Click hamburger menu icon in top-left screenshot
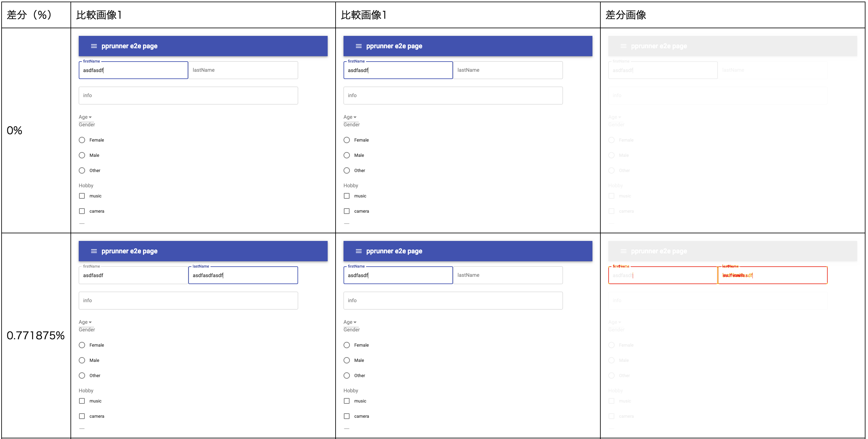The image size is (868, 439). tap(94, 46)
